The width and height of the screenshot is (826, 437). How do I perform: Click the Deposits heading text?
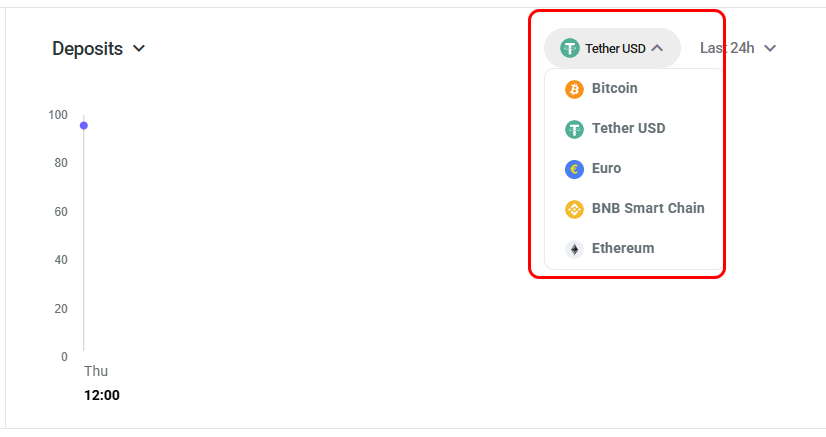87,48
